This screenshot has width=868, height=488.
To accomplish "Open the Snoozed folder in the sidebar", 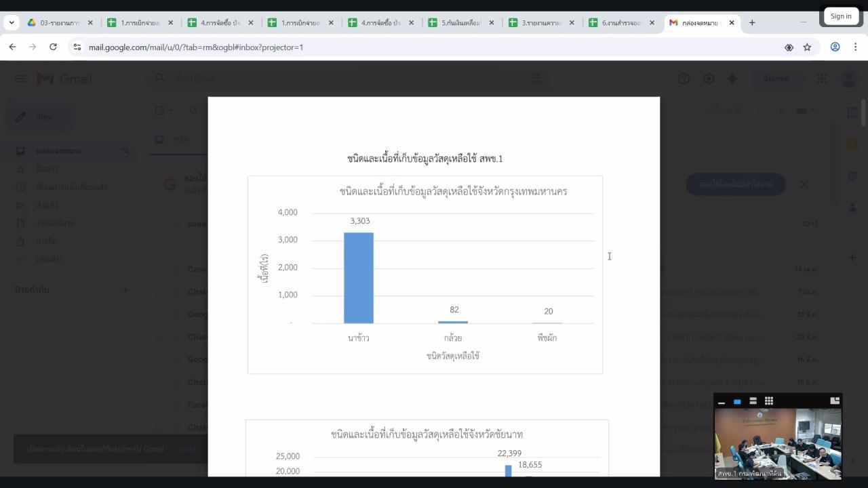I will point(71,187).
